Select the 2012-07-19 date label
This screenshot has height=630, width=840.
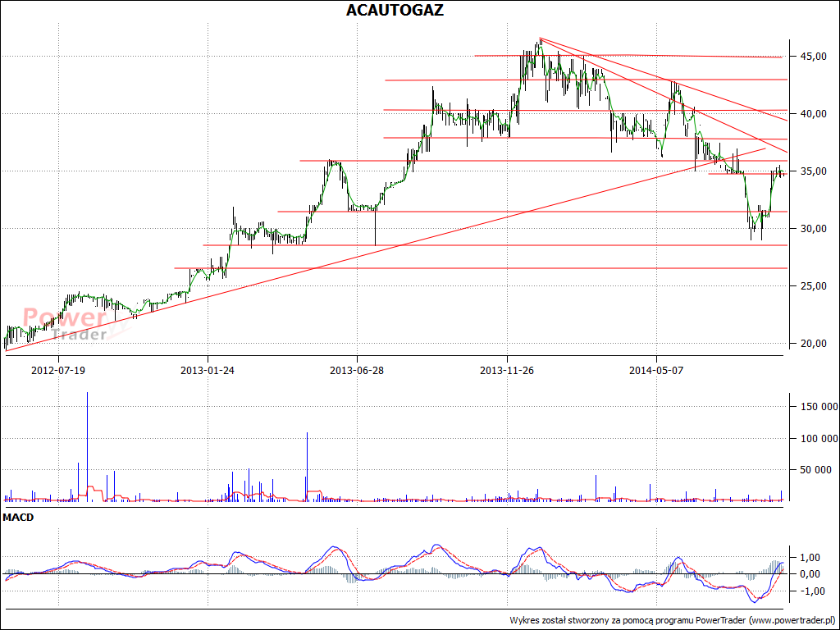(x=58, y=370)
